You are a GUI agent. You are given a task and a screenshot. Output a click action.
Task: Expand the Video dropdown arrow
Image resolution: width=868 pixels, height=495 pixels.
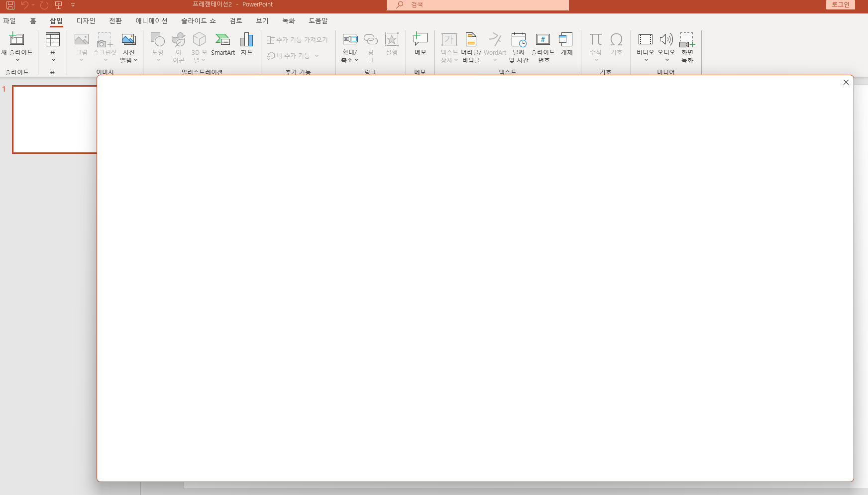click(x=646, y=60)
